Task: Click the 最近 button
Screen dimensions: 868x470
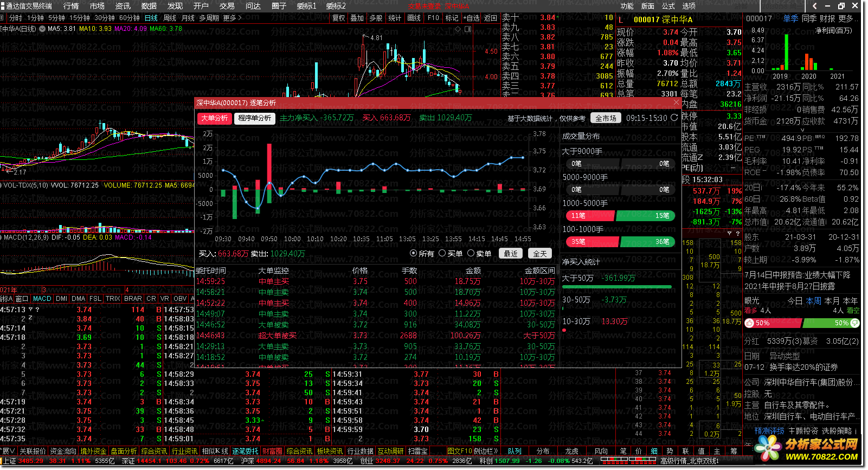Action: point(511,253)
